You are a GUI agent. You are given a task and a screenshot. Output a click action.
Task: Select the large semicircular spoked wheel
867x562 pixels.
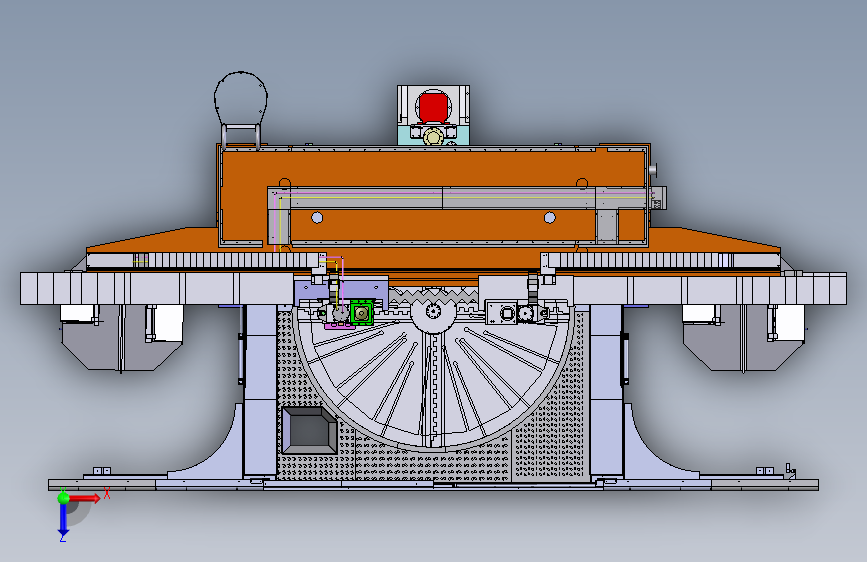pyautogui.click(x=434, y=376)
